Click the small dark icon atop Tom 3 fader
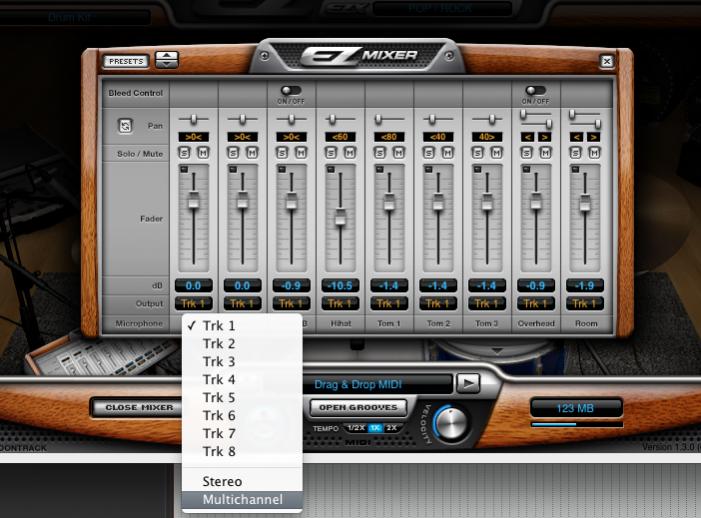Viewport: 701px width, 518px height. (477, 169)
